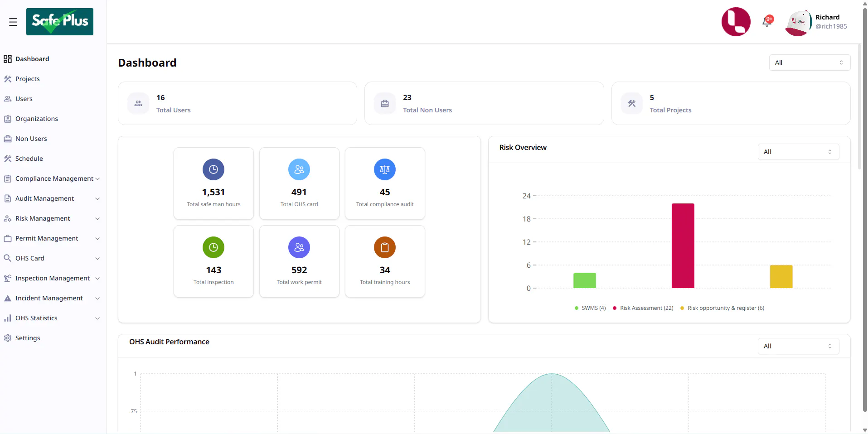Click the @rich1985 handle text
The width and height of the screenshot is (868, 434).
tap(831, 26)
